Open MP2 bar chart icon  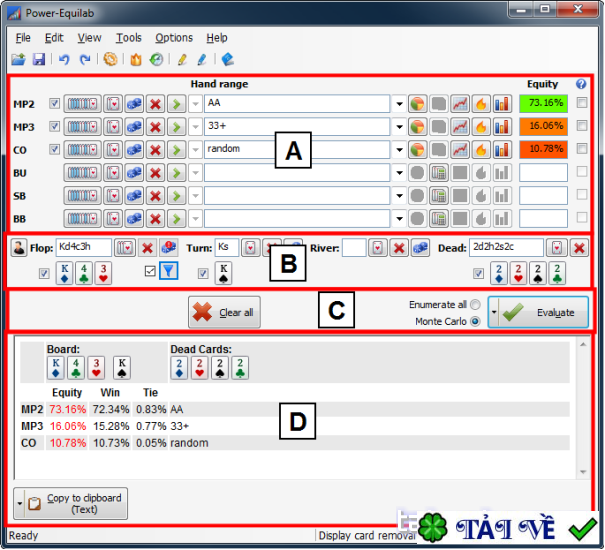pyautogui.click(x=502, y=104)
